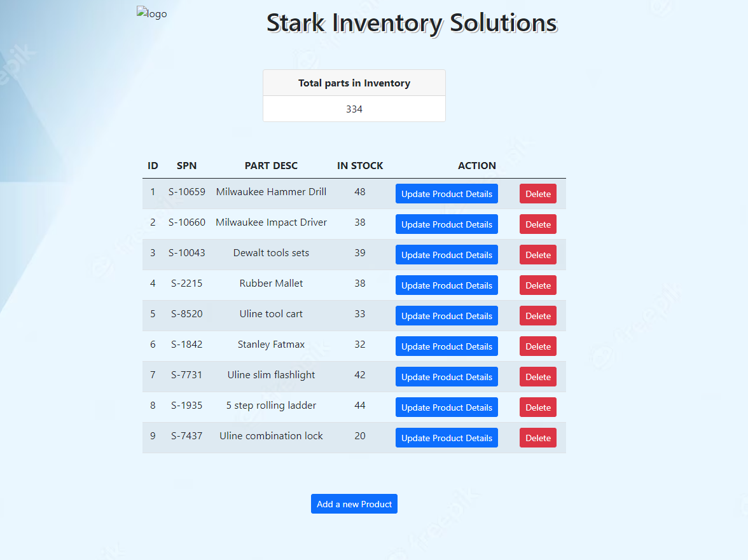Click the Milwaukee Hammer Drill description

[x=271, y=191]
